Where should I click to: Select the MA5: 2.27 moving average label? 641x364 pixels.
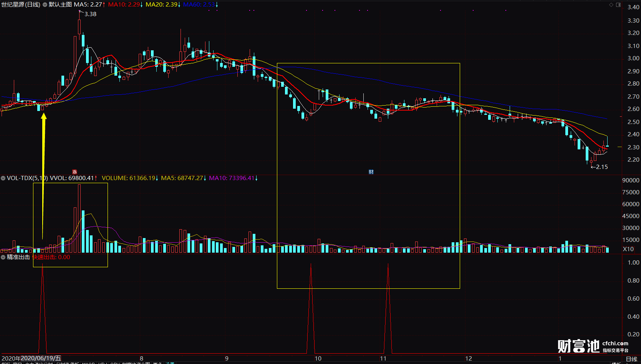[x=88, y=5]
